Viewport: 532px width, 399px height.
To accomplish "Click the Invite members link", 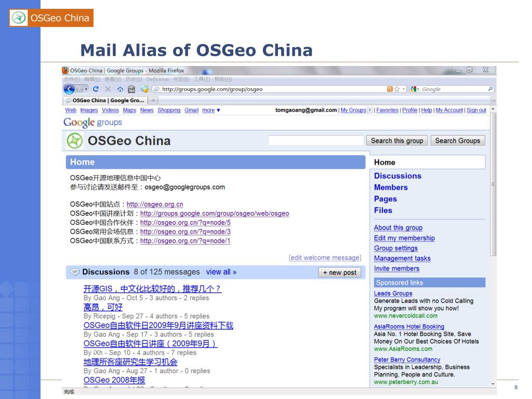I will (396, 269).
